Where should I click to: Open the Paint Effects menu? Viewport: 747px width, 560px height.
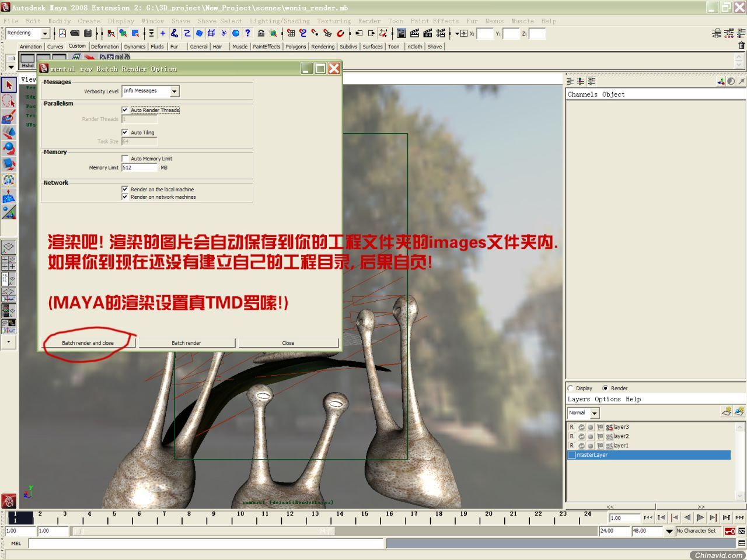[x=434, y=21]
